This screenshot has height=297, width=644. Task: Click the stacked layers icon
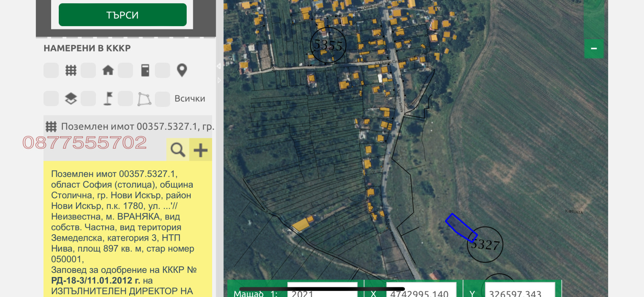(x=71, y=98)
